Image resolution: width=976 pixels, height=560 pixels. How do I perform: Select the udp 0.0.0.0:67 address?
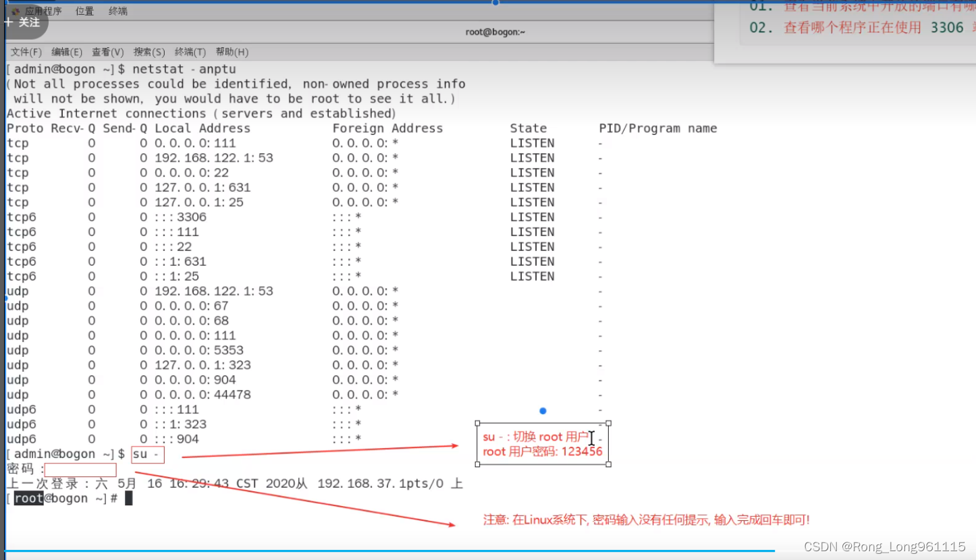coord(192,306)
